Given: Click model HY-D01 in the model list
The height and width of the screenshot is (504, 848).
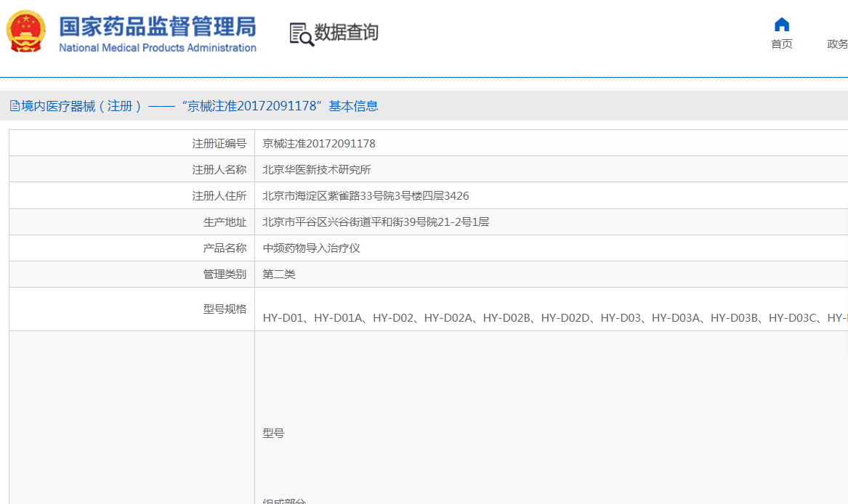Looking at the screenshot, I should click(x=283, y=318).
